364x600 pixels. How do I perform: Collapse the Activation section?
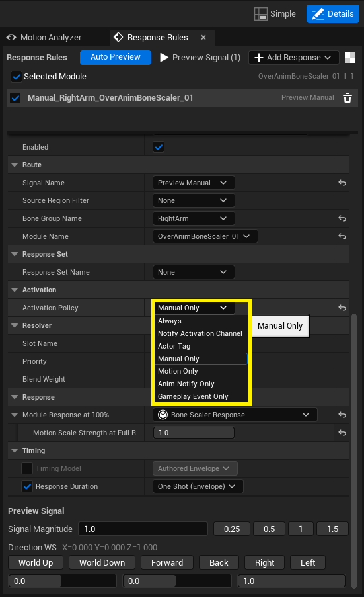(x=15, y=290)
